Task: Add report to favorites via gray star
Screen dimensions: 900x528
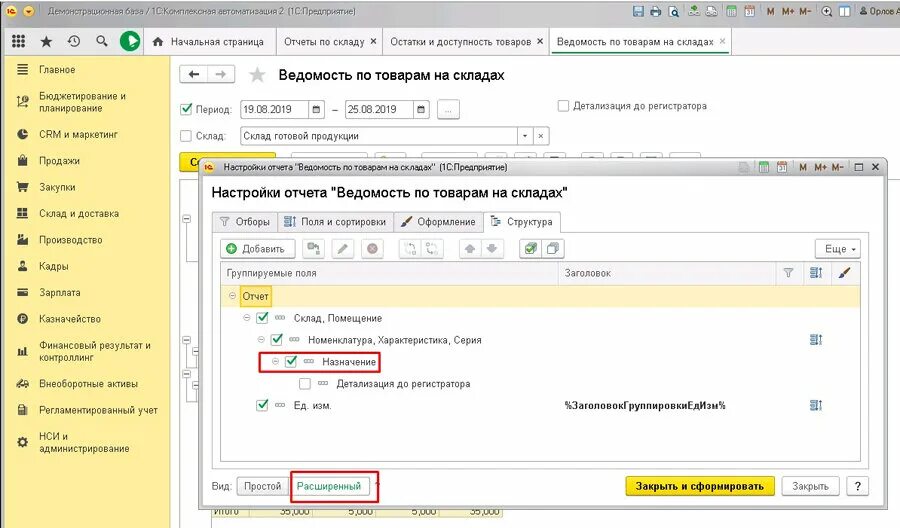Action: pos(257,75)
